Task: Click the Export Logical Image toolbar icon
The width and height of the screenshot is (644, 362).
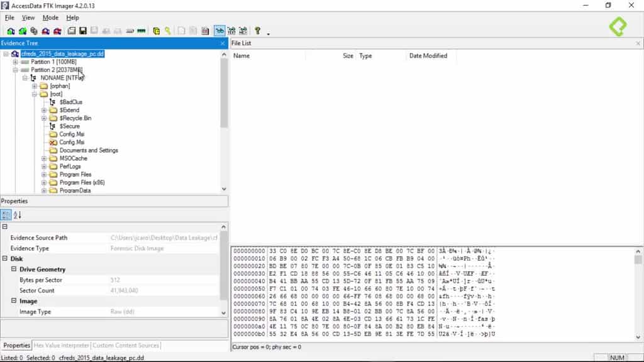Action: point(94,31)
